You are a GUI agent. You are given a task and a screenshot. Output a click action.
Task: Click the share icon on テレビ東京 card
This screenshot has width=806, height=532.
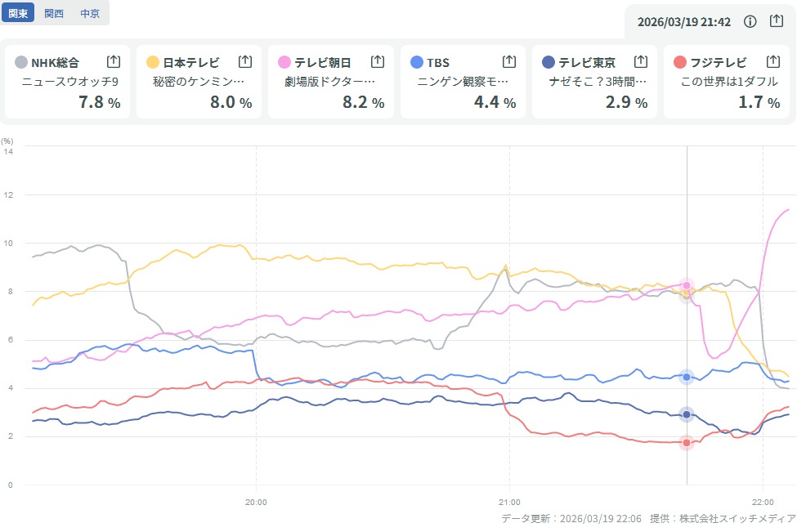coord(641,61)
